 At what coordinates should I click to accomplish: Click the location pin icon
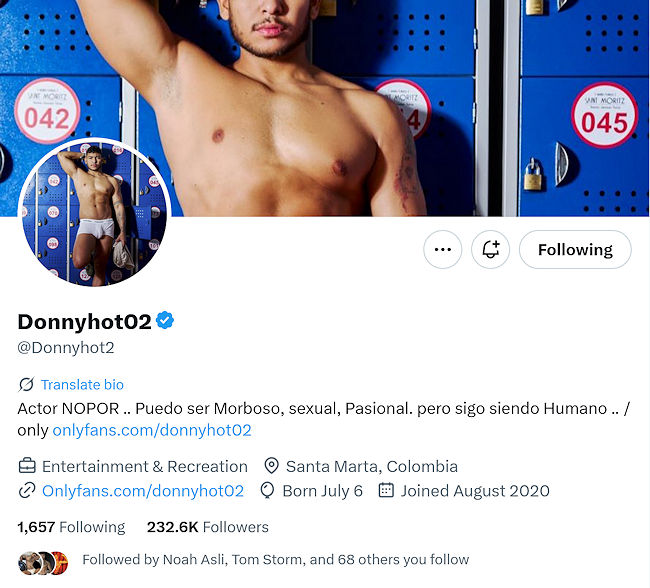[271, 466]
